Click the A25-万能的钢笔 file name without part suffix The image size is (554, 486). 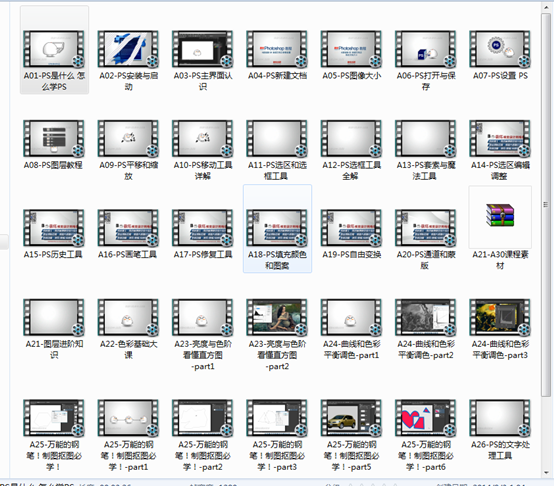tap(54, 456)
